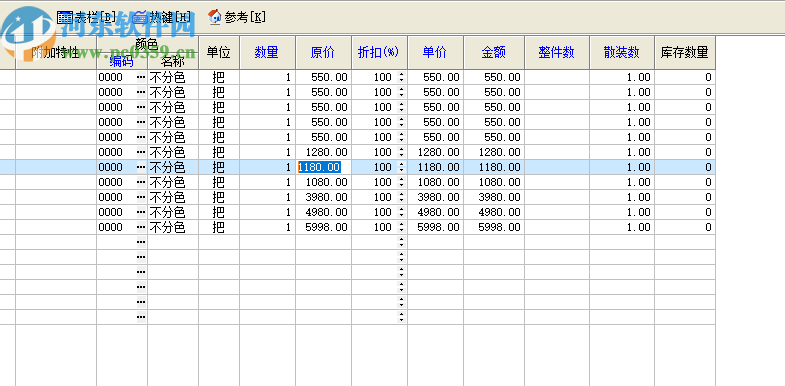
Task: Click the 颜色 group column header
Action: [147, 44]
